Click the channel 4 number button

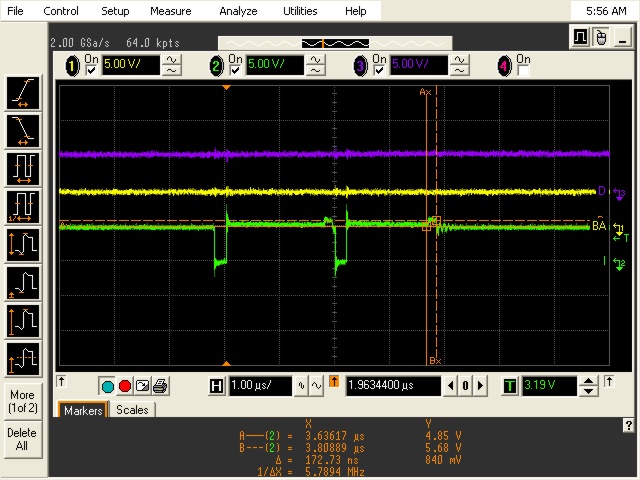[x=504, y=66]
